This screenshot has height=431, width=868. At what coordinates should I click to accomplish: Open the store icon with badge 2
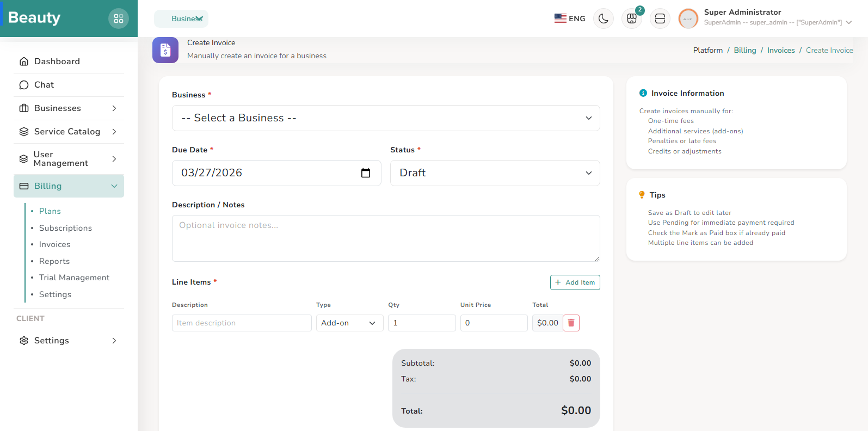click(632, 19)
